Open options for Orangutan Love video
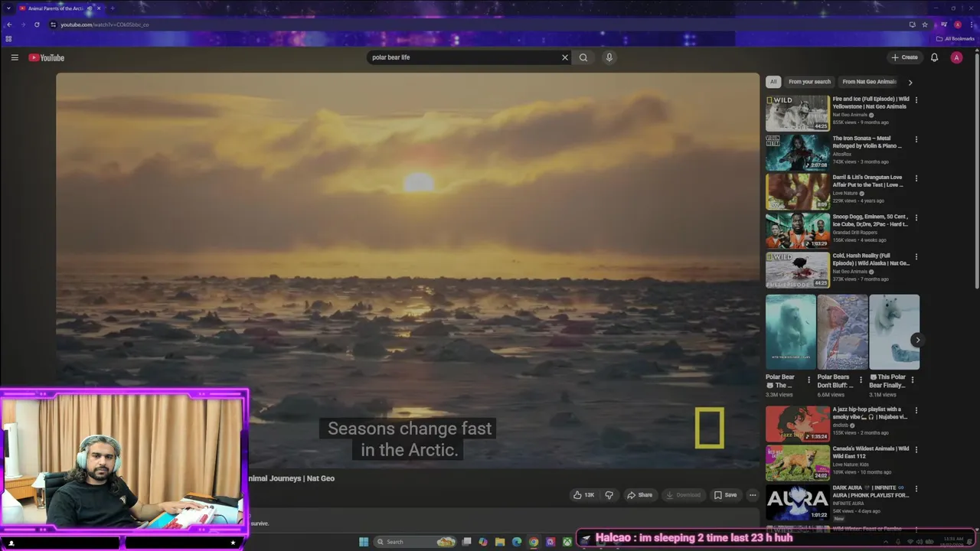The width and height of the screenshot is (980, 551). [916, 178]
